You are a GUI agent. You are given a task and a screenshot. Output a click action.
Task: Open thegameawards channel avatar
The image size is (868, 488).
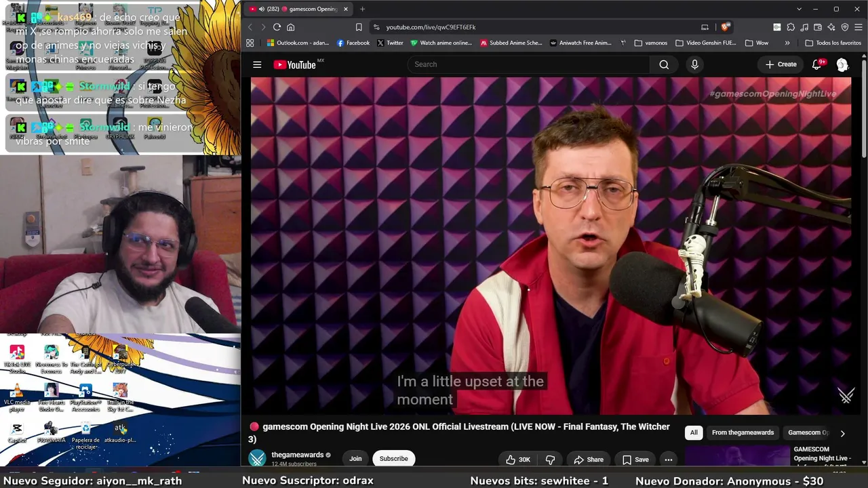click(x=257, y=459)
